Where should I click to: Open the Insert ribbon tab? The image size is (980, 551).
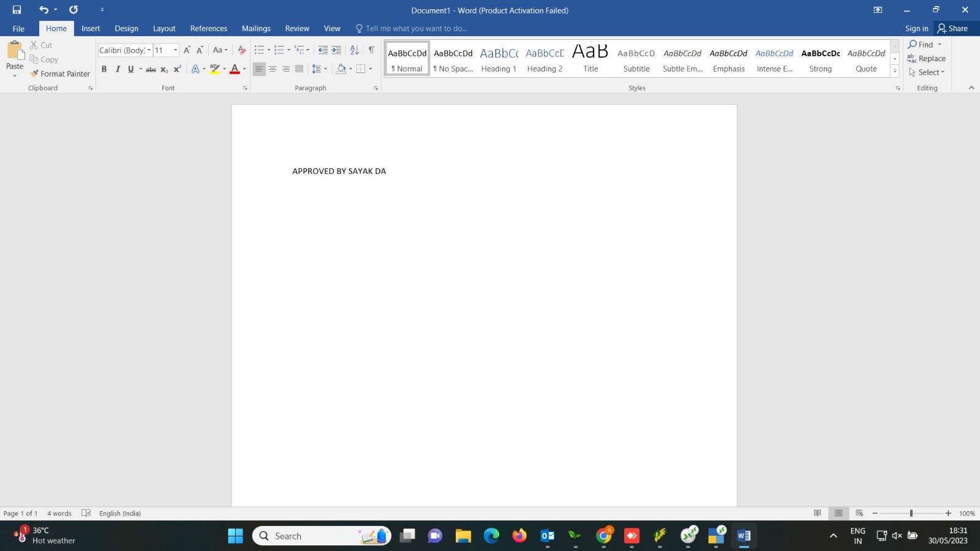[x=91, y=28]
